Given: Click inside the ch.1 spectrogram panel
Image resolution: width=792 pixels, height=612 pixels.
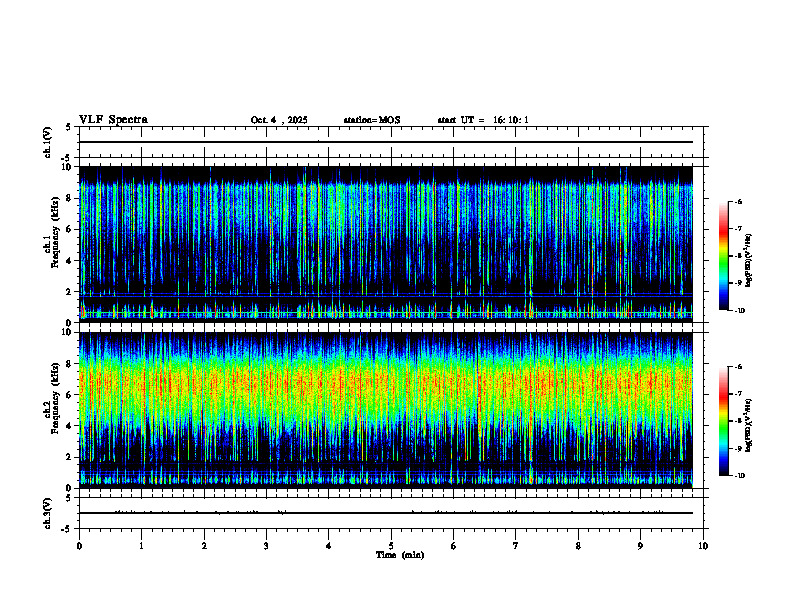Looking at the screenshot, I should click(x=386, y=244).
